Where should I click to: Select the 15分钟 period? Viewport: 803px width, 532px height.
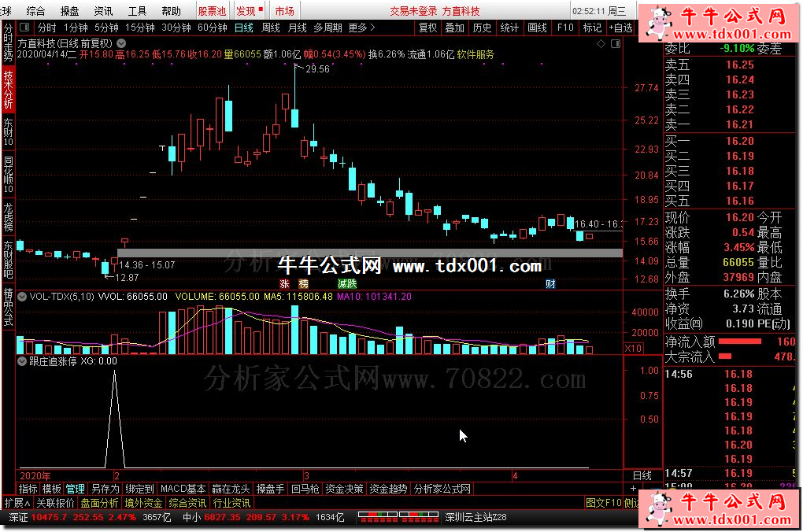pyautogui.click(x=140, y=28)
